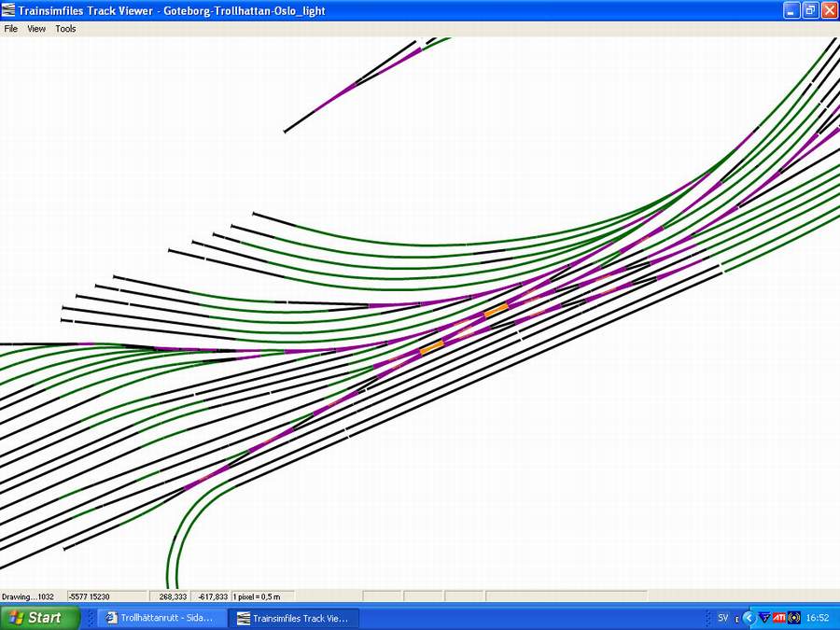Image resolution: width=840 pixels, height=630 pixels.
Task: Open the File menu
Action: point(11,29)
